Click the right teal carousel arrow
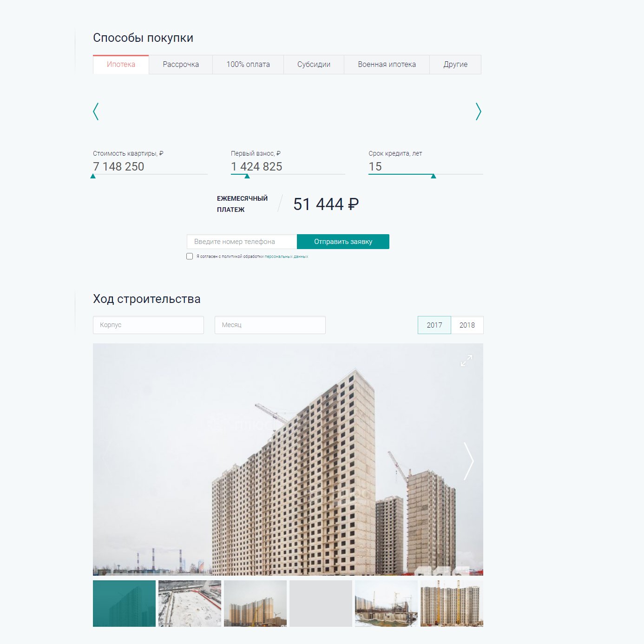This screenshot has width=644, height=644. [479, 112]
